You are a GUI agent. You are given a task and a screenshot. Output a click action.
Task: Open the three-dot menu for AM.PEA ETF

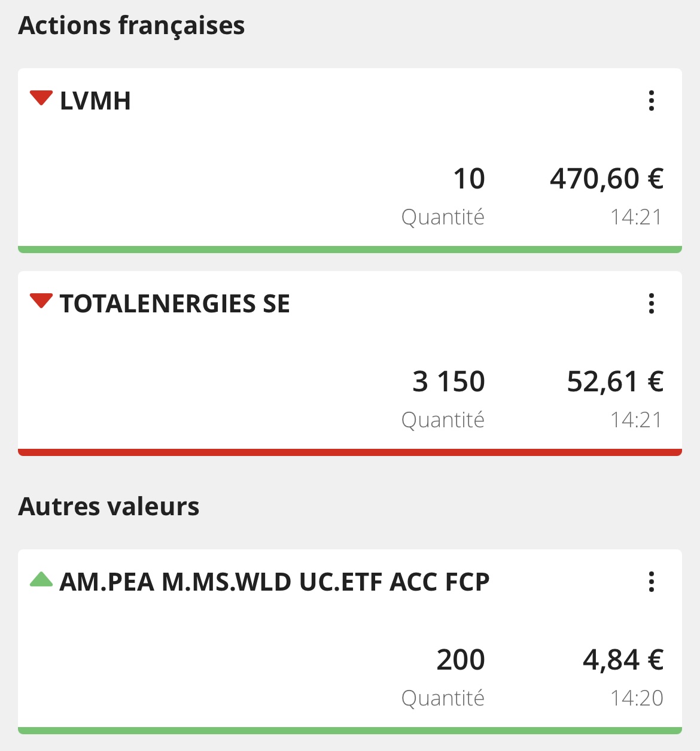(x=652, y=582)
